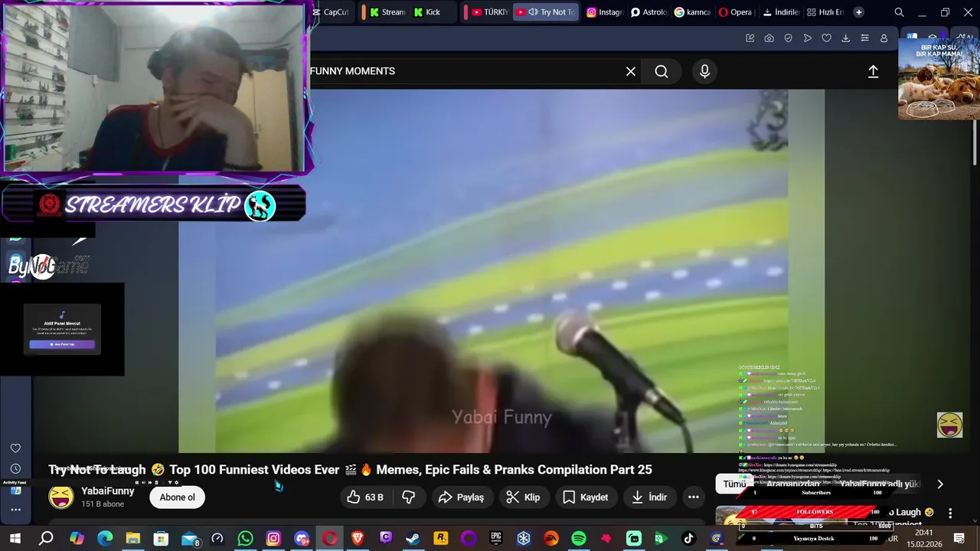Viewport: 980px width, 551px height.
Task: Open the Easy Setup sliders icon
Action: pyautogui.click(x=864, y=38)
